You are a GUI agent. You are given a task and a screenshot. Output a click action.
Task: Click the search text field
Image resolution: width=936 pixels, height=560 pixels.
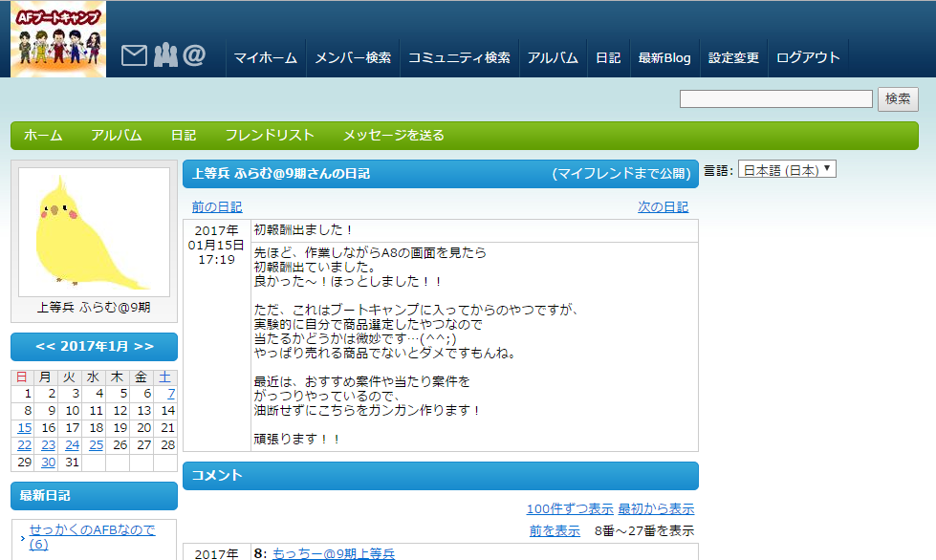pos(775,99)
